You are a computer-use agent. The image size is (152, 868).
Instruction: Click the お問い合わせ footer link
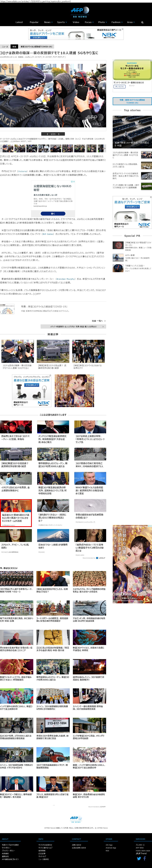(x=76, y=845)
